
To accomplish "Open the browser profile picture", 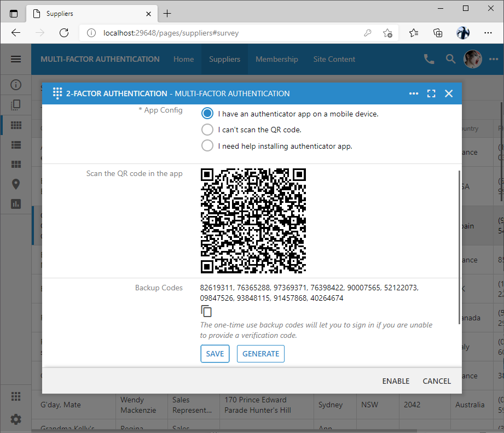I will click(463, 33).
